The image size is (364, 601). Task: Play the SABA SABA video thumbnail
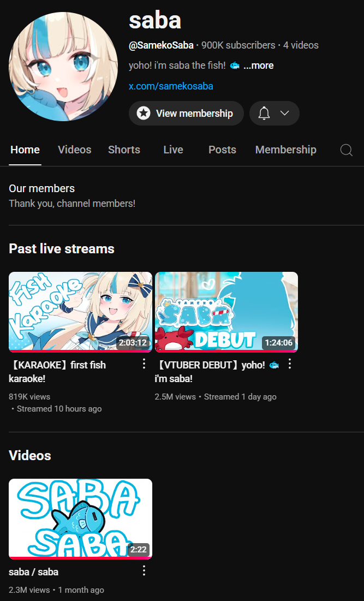(x=80, y=519)
